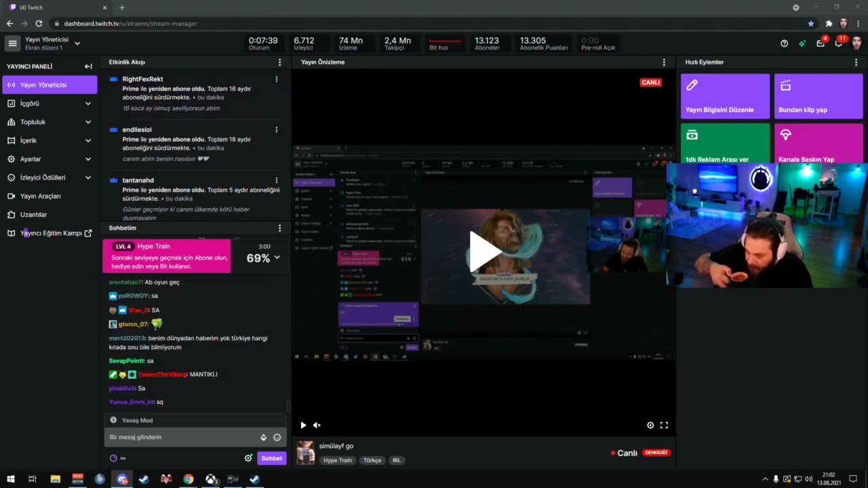This screenshot has width=868, height=488.
Task: Send message with the Sohbet button
Action: point(271,458)
